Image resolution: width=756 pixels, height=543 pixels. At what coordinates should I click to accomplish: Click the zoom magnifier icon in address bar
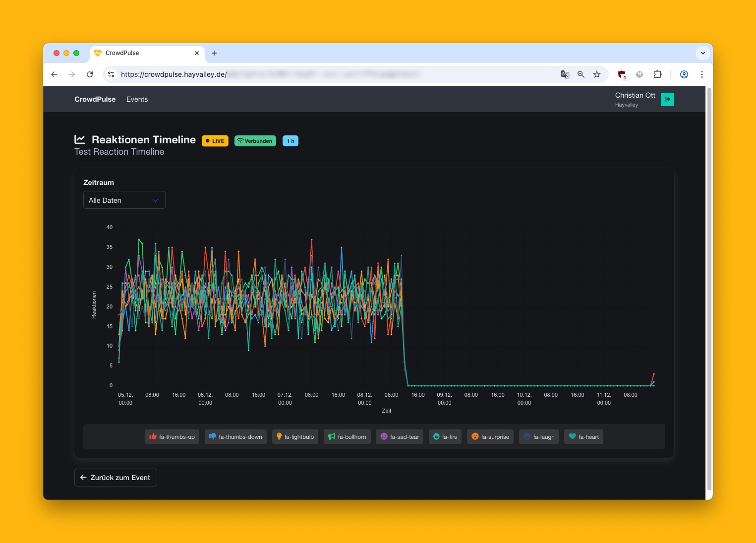[581, 74]
